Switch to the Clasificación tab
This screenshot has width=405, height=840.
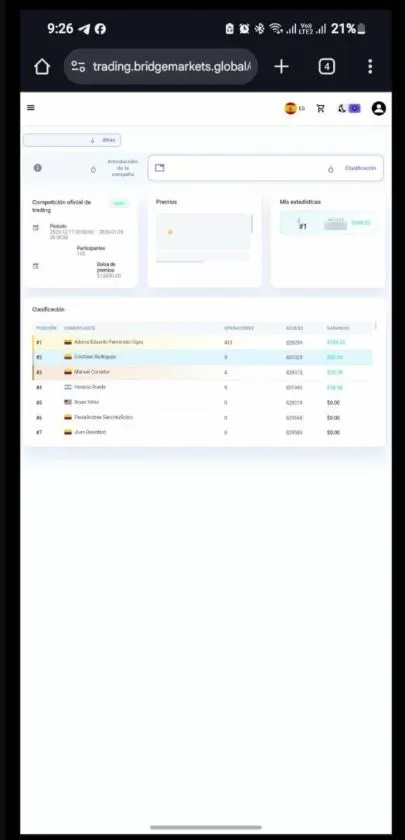(266, 168)
